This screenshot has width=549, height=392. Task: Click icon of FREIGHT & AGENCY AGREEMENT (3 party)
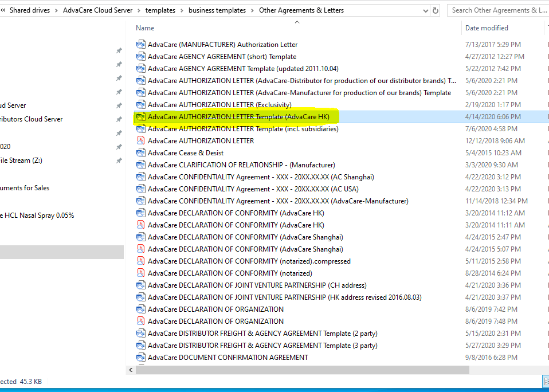[x=140, y=346]
